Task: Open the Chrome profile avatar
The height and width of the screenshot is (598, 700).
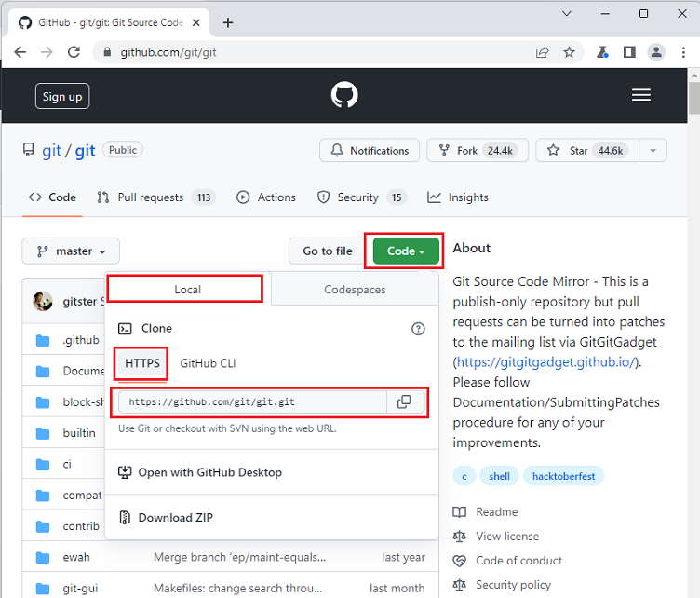Action: coord(656,52)
